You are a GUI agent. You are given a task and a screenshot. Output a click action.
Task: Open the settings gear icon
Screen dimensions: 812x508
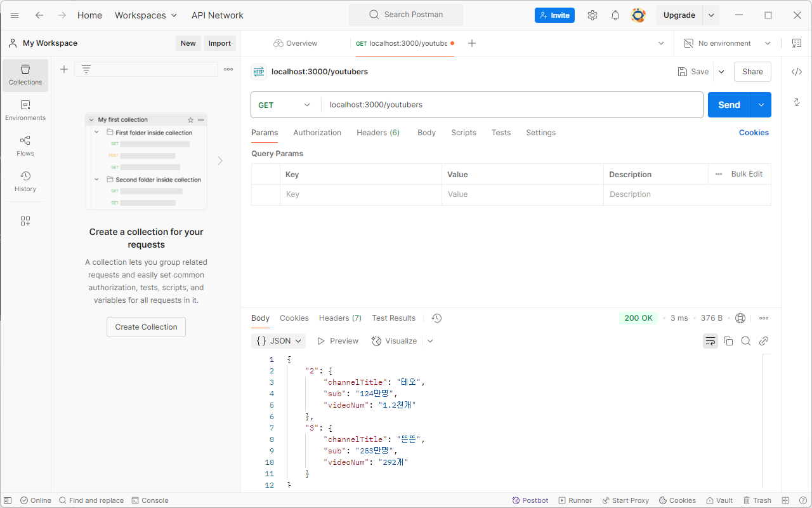tap(593, 15)
